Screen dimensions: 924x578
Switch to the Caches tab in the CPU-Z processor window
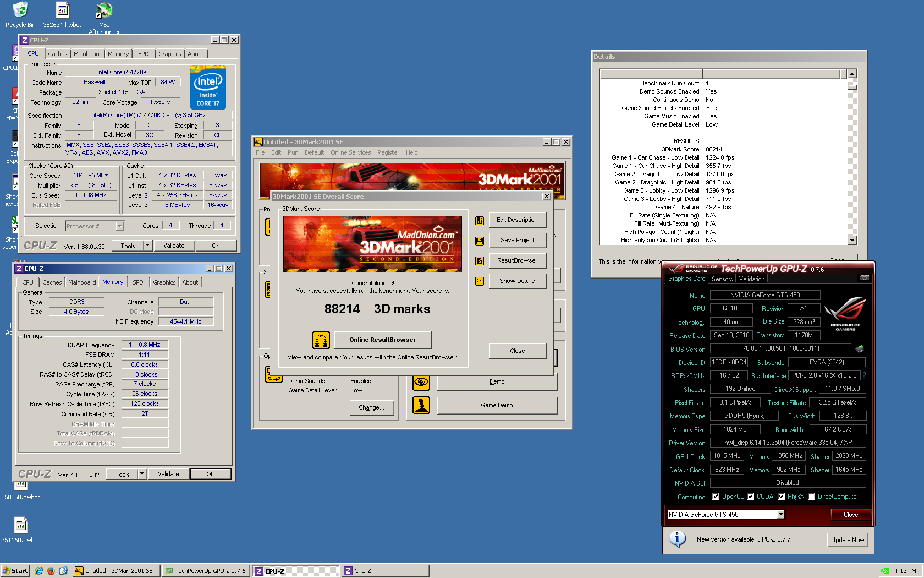point(57,54)
